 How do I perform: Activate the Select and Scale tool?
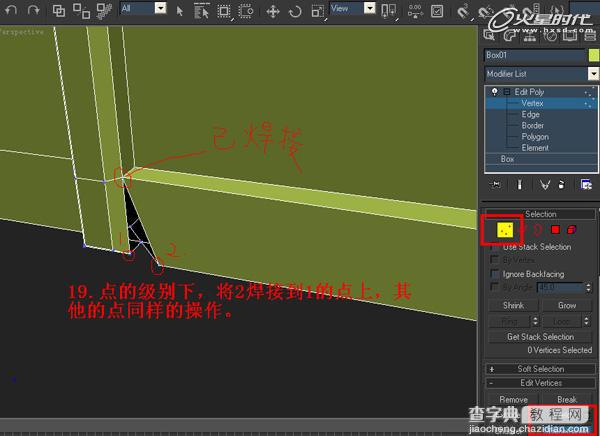pos(318,11)
